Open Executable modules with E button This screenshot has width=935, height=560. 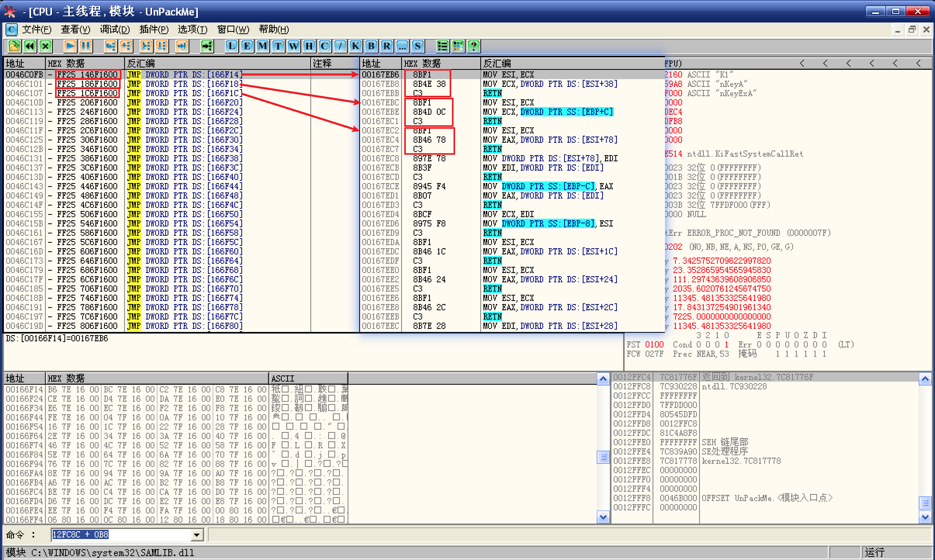pyautogui.click(x=247, y=46)
